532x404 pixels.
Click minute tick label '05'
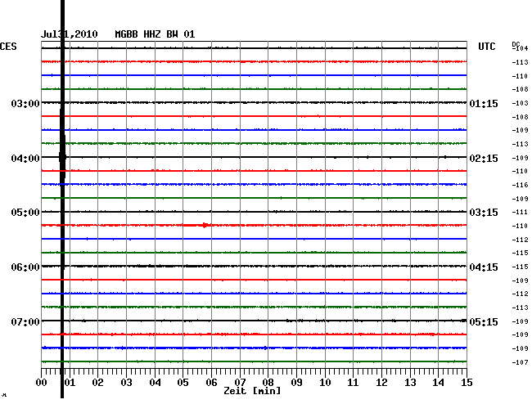pyautogui.click(x=183, y=383)
